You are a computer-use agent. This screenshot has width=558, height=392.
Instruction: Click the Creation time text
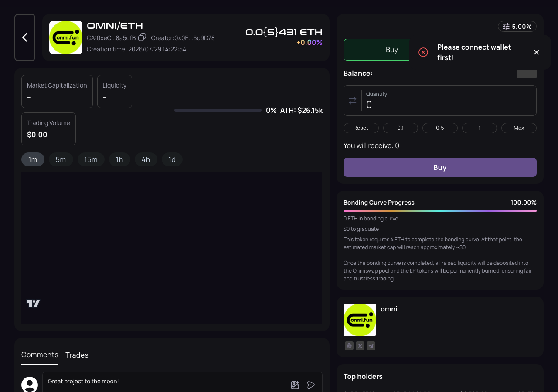pyautogui.click(x=136, y=49)
